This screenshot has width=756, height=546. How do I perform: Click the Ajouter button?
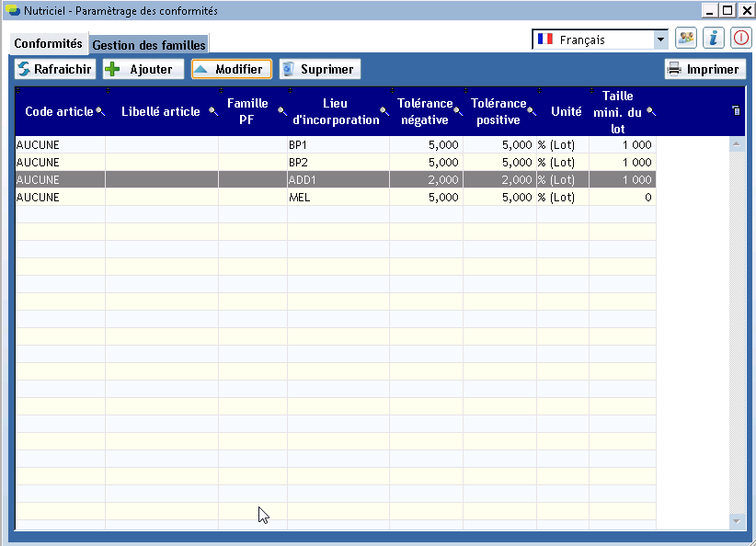(143, 69)
